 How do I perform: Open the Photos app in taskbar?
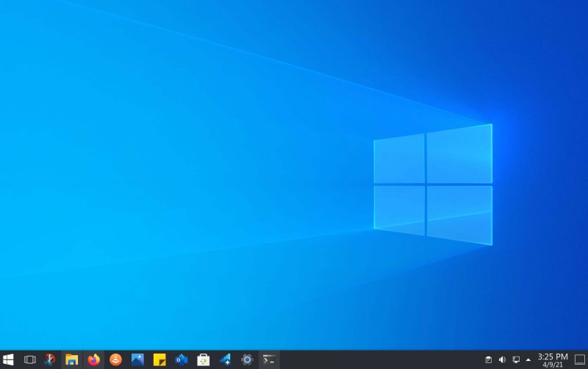[x=137, y=359]
